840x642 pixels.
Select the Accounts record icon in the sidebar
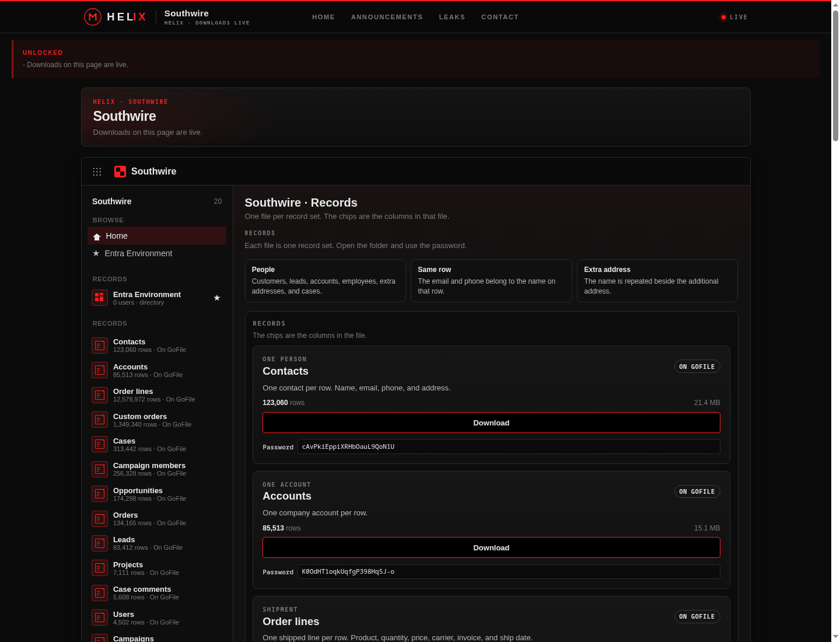pos(100,370)
